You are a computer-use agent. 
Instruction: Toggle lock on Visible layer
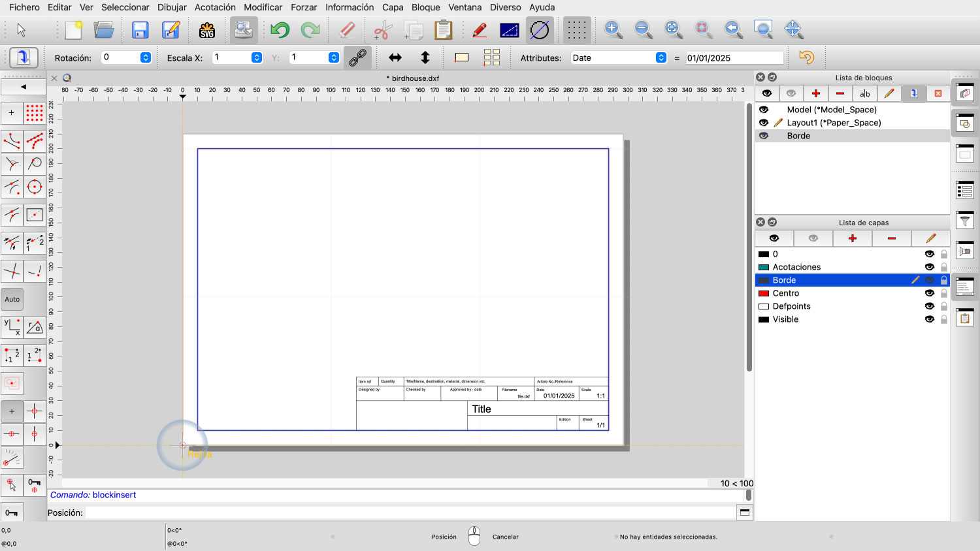943,319
